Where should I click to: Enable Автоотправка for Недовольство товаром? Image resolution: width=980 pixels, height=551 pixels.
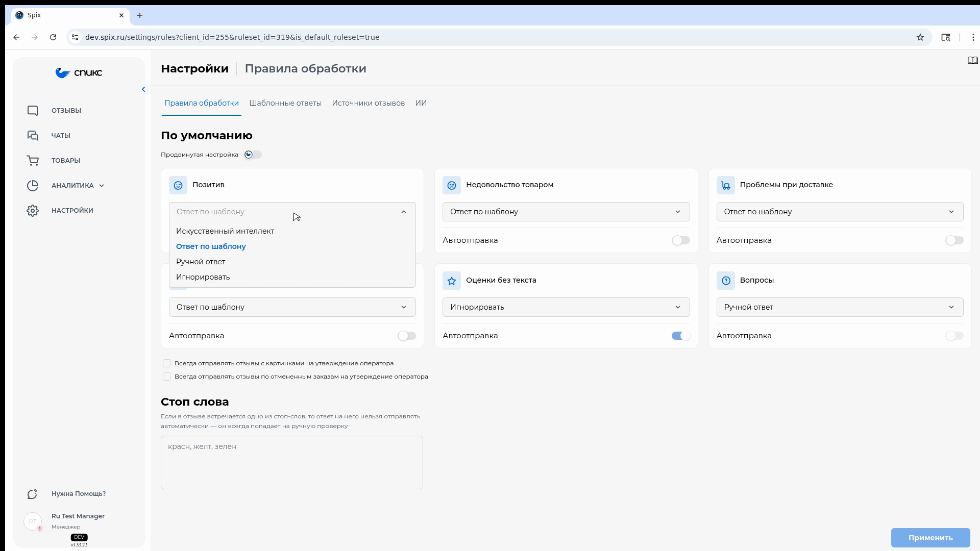click(680, 240)
